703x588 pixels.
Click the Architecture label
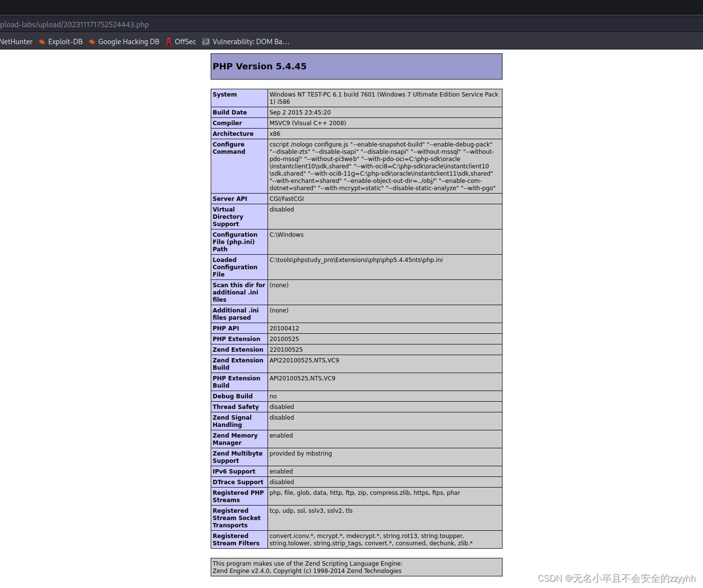pos(233,134)
